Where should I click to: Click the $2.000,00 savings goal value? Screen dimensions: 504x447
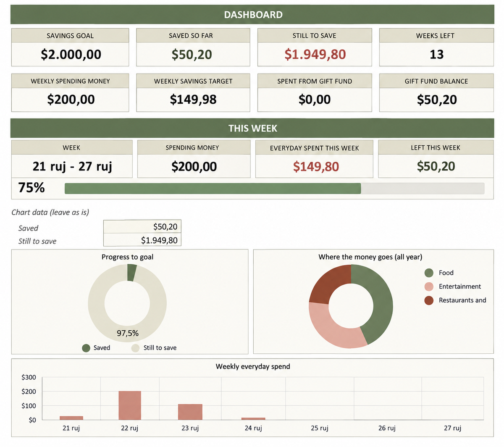71,54
